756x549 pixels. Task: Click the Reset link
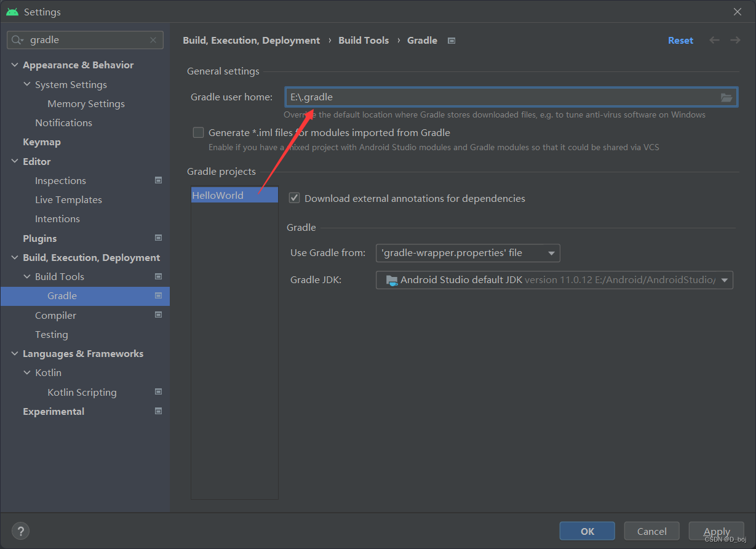680,40
